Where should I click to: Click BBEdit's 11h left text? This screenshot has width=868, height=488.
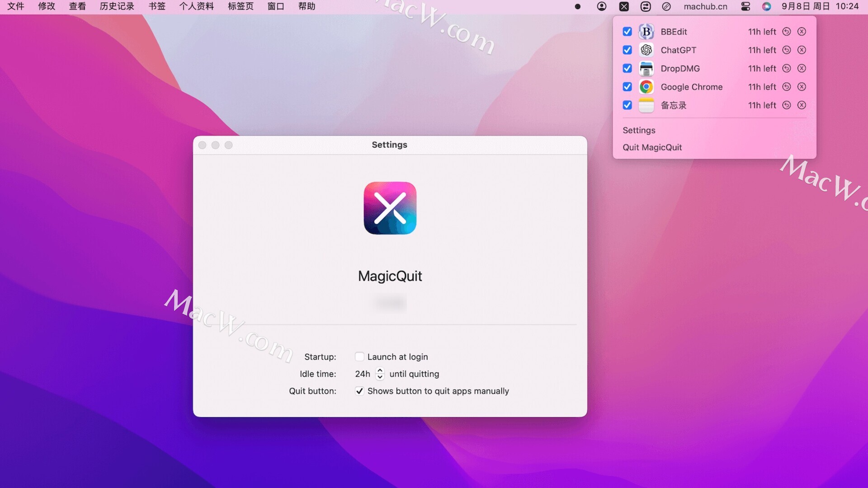(x=762, y=32)
